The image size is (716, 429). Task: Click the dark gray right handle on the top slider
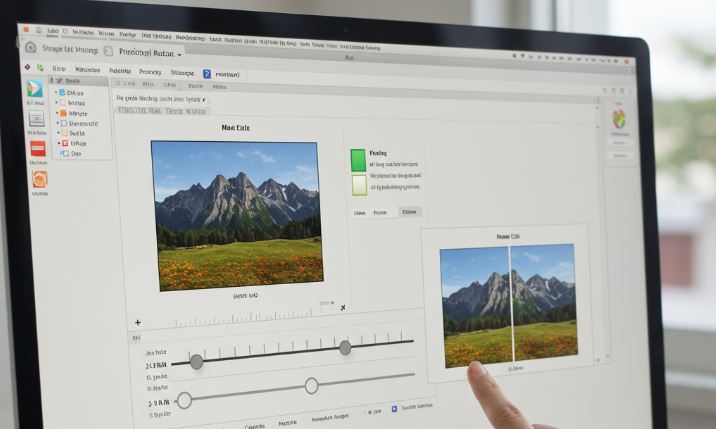point(345,348)
